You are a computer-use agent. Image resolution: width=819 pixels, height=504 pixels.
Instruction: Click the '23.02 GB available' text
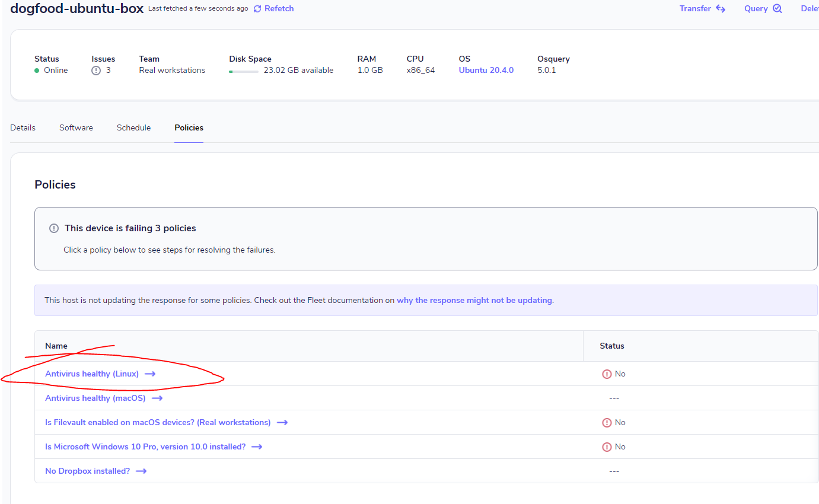pyautogui.click(x=298, y=71)
